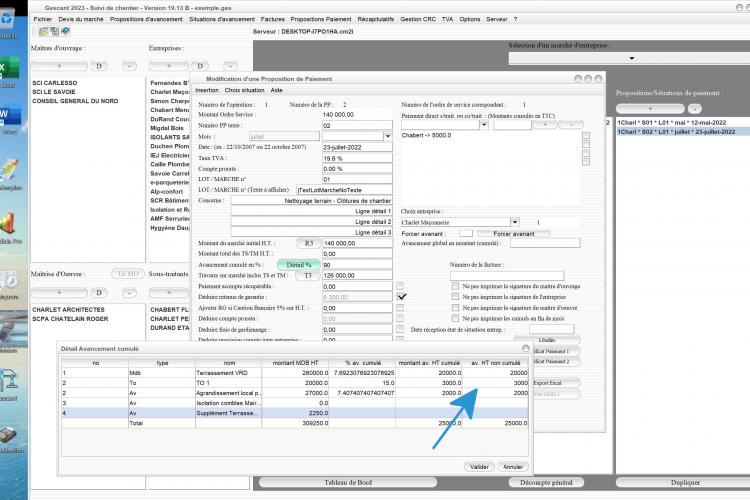Click into Numéro PP texte field
The width and height of the screenshot is (750, 500).
[x=357, y=125]
